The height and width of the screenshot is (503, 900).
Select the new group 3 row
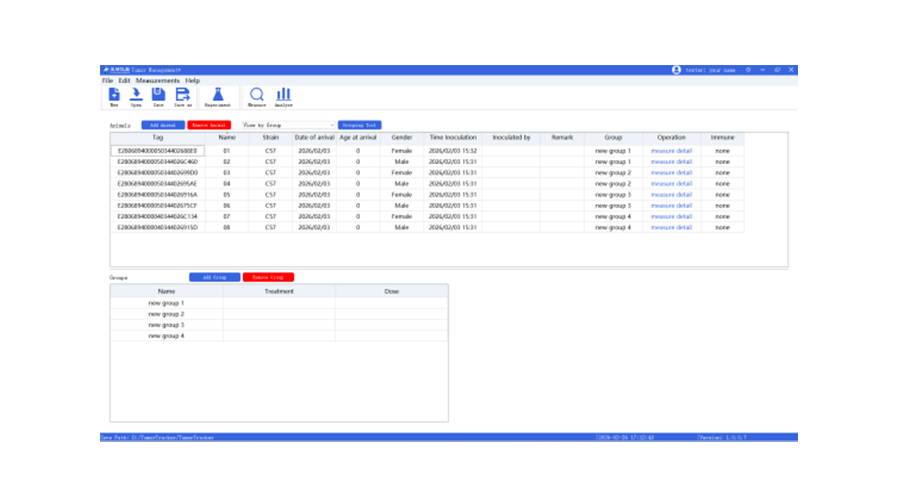pos(166,325)
